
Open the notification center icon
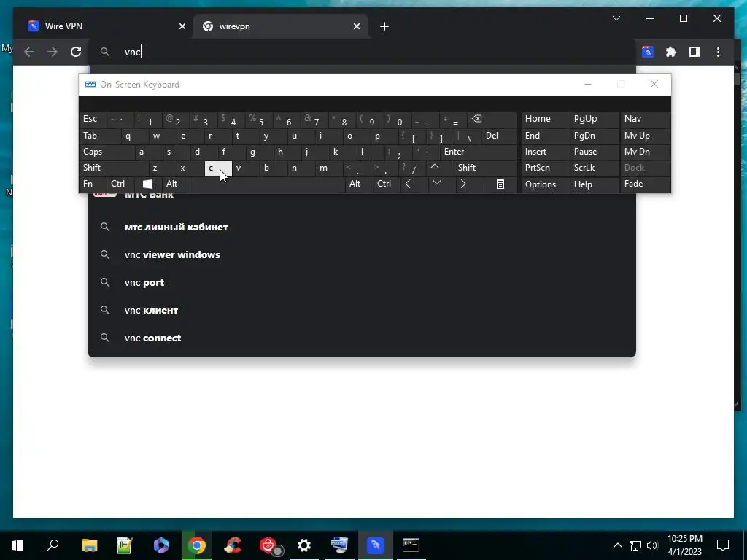tap(723, 545)
